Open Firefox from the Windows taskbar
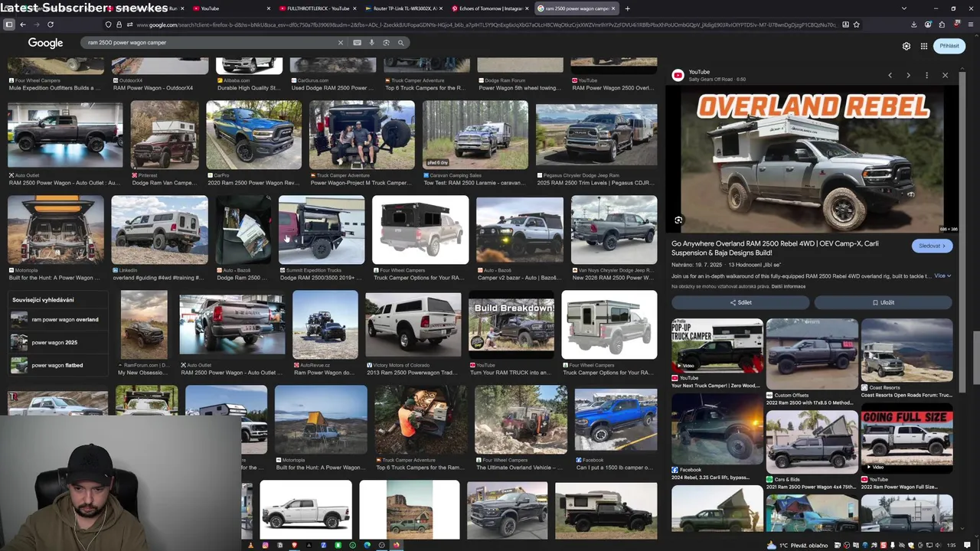Image resolution: width=980 pixels, height=551 pixels. click(396, 545)
